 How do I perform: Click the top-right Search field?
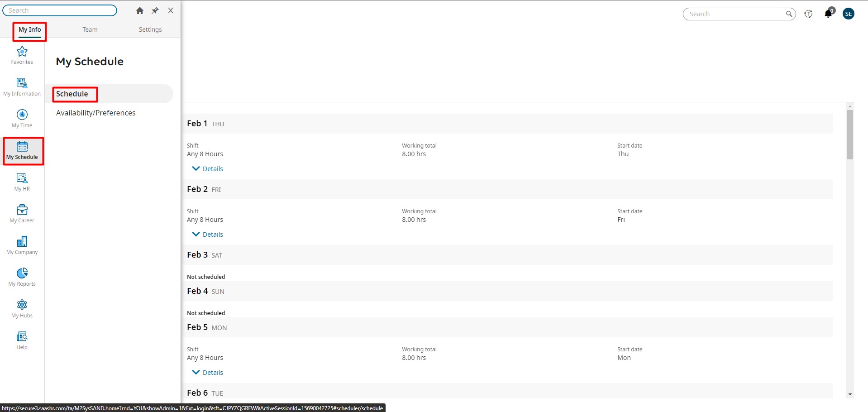(735, 14)
